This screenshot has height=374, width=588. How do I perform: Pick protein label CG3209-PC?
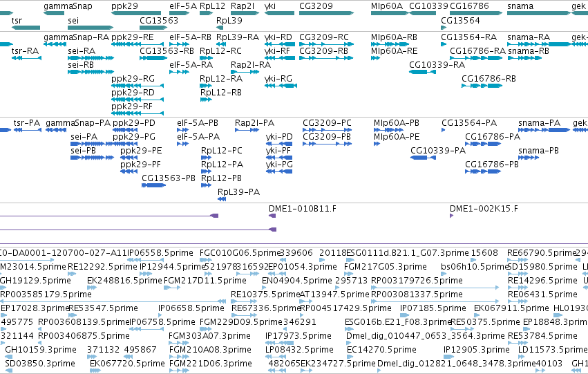coord(327,123)
